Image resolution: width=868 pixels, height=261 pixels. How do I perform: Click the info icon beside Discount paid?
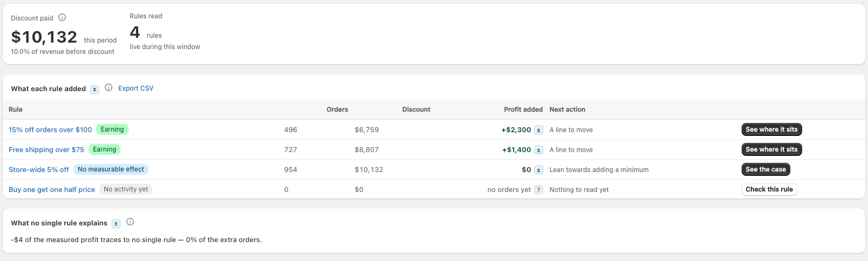[62, 17]
